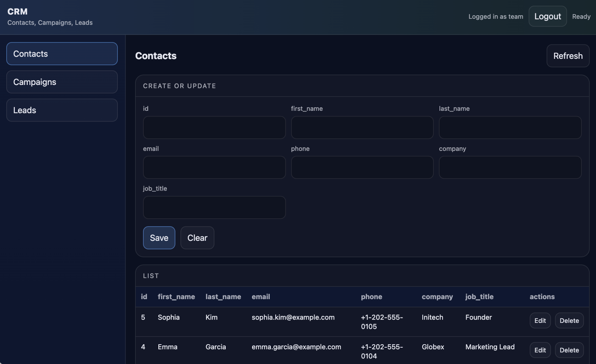
Task: Delete Sophia Kim's contact record
Action: (569, 320)
